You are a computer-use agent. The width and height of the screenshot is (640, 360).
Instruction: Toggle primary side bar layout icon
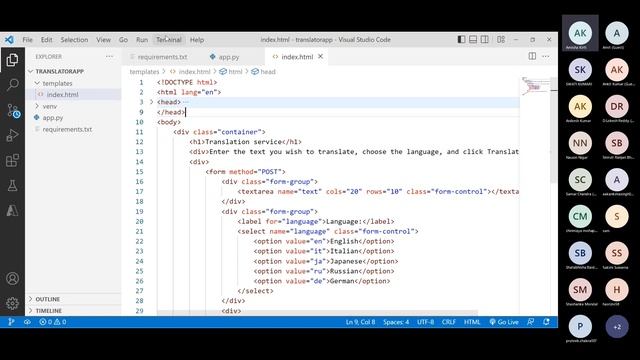[461, 40]
